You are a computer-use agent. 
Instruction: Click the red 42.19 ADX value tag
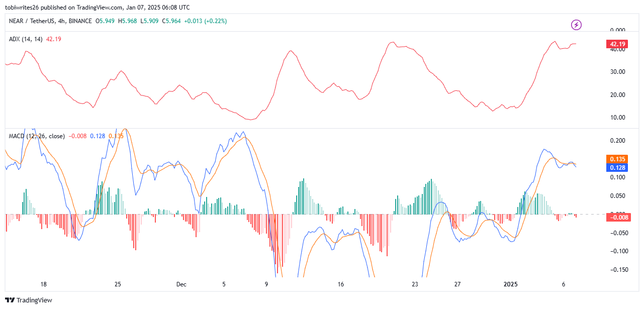coord(617,44)
